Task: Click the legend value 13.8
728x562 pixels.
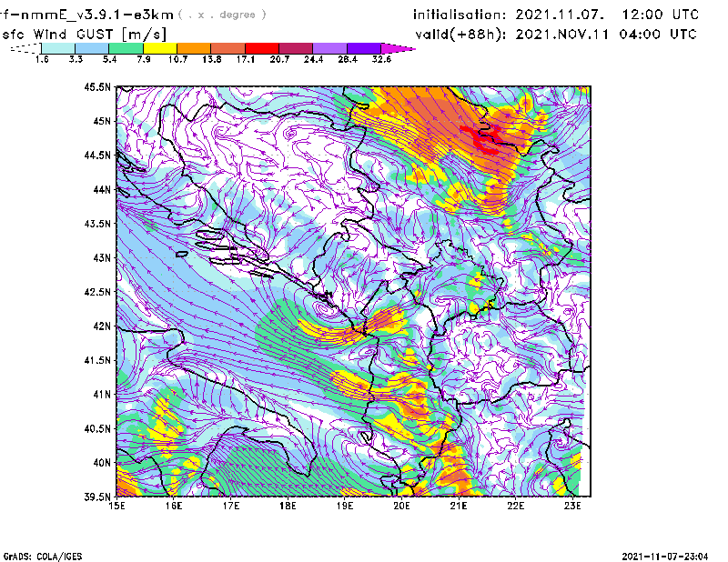Action: point(212,59)
